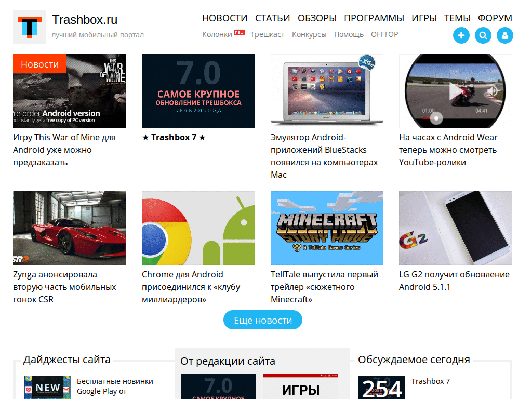Screen dimensions: 532x399
Task: Open the ИГРЫ menu item
Action: pyautogui.click(x=424, y=18)
